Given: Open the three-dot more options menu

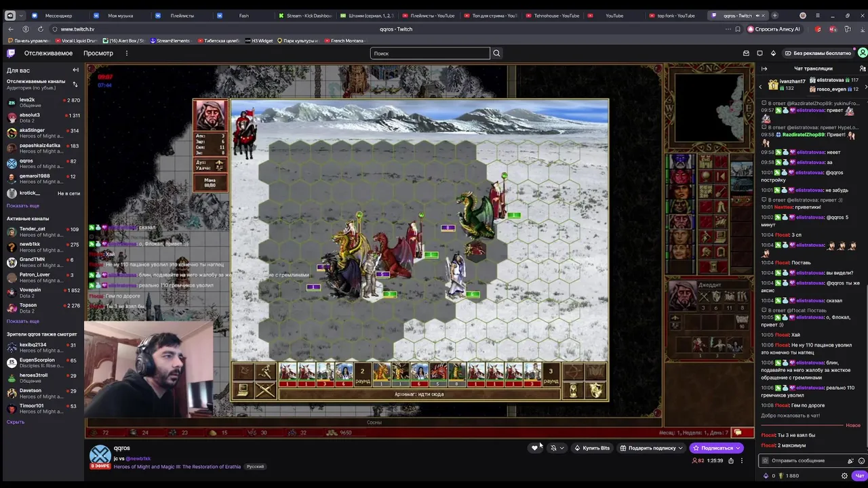Looking at the screenshot, I should click(x=741, y=460).
